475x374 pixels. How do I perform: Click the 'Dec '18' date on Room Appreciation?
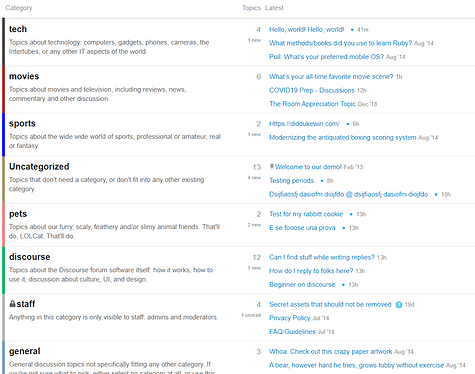click(367, 104)
